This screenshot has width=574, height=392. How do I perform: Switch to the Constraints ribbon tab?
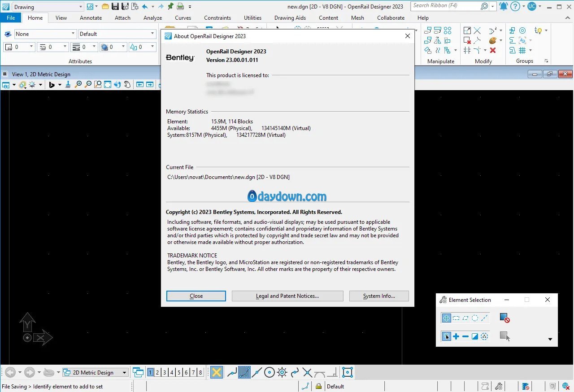click(x=217, y=18)
